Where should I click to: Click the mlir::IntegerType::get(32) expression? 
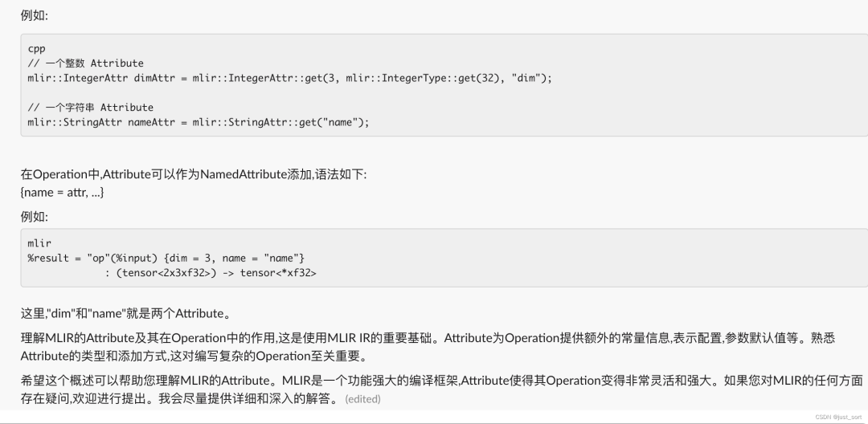click(424, 78)
